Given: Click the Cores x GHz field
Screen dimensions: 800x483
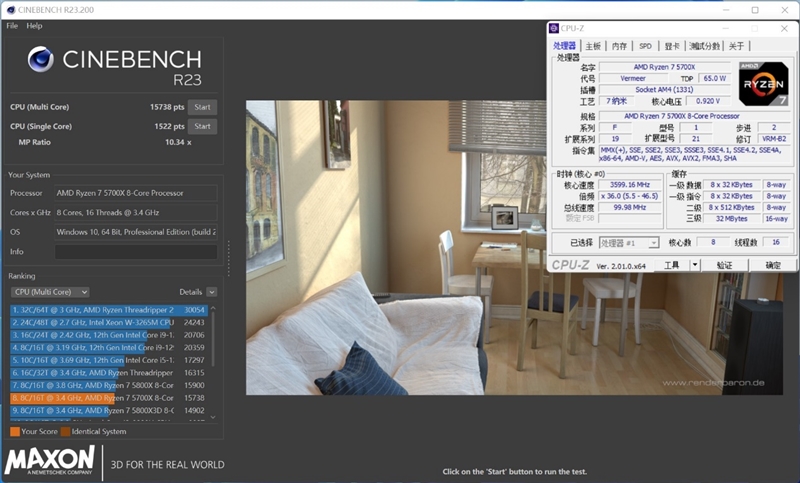Looking at the screenshot, I should click(136, 213).
